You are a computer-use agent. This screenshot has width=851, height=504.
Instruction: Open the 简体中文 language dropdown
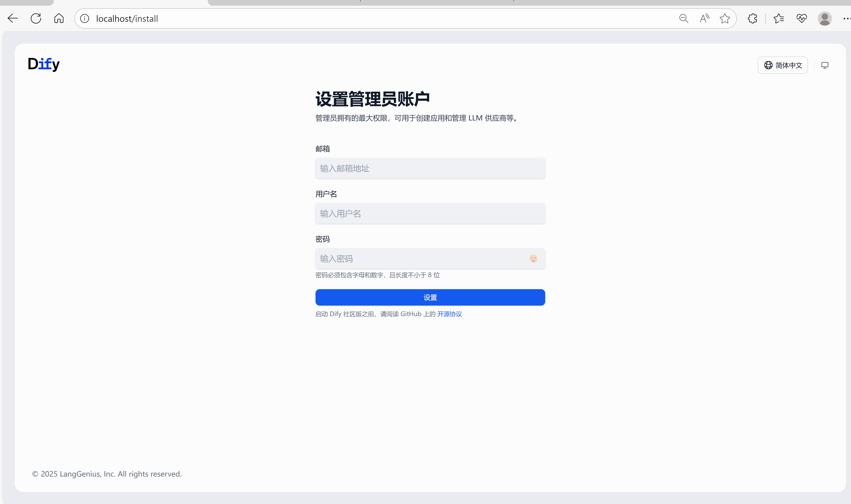[x=783, y=65]
